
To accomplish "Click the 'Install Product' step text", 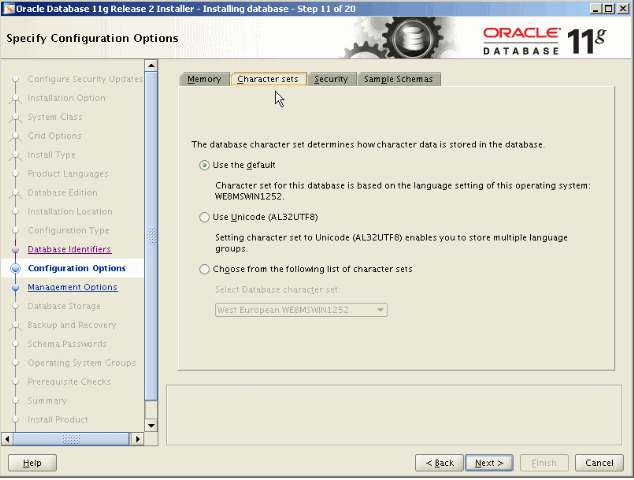I will coord(57,420).
